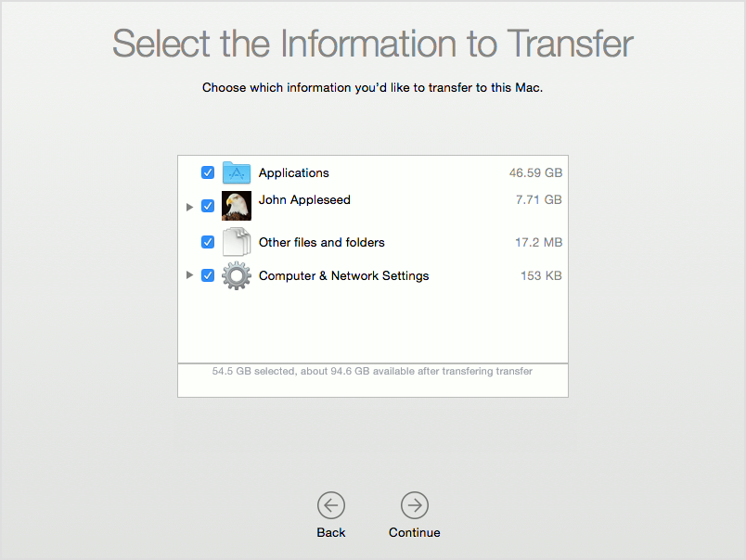Viewport: 746px width, 560px height.
Task: Click the Applications folder icon
Action: pyautogui.click(x=237, y=172)
